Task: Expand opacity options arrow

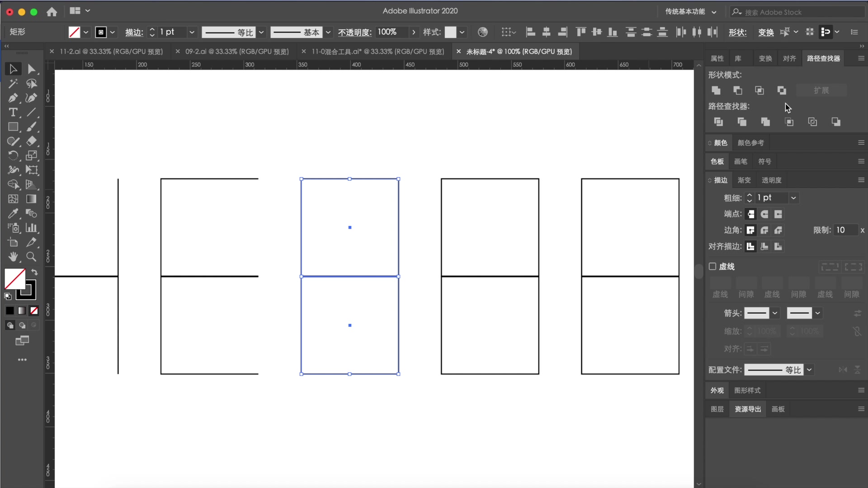Action: tap(413, 32)
